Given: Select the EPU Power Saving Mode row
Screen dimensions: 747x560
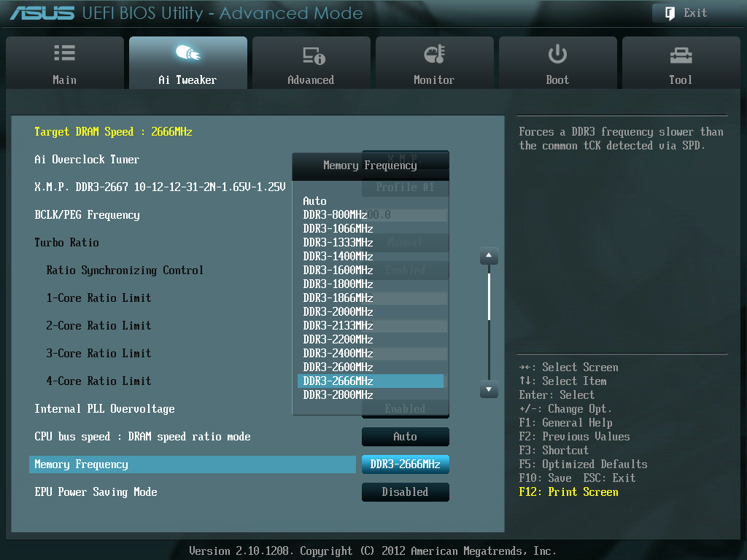Looking at the screenshot, I should [96, 492].
